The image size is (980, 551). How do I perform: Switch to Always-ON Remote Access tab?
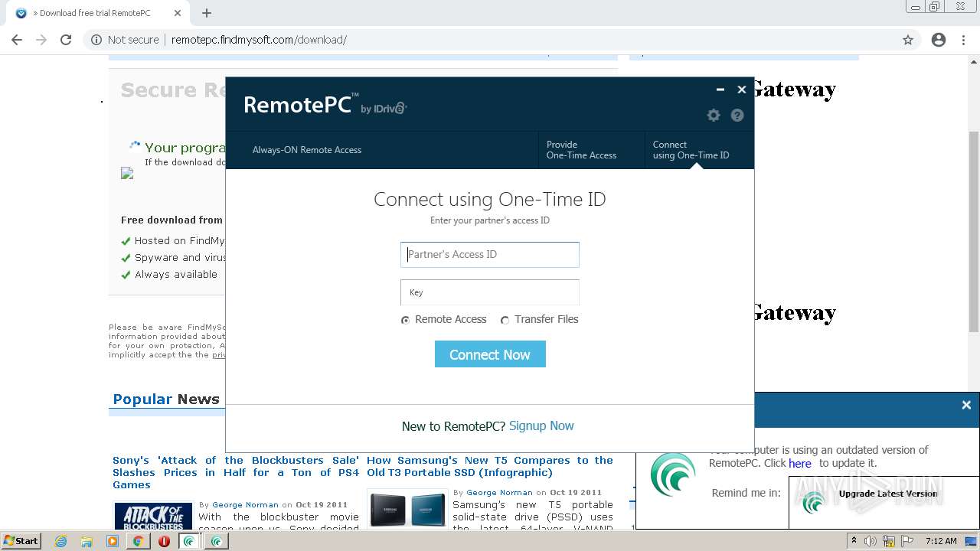point(307,150)
